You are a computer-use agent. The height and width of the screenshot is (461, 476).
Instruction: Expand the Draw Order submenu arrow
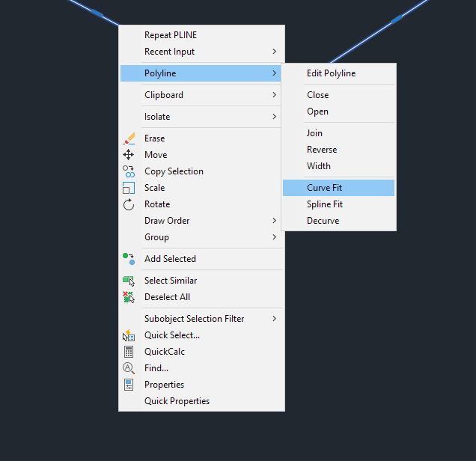point(275,221)
